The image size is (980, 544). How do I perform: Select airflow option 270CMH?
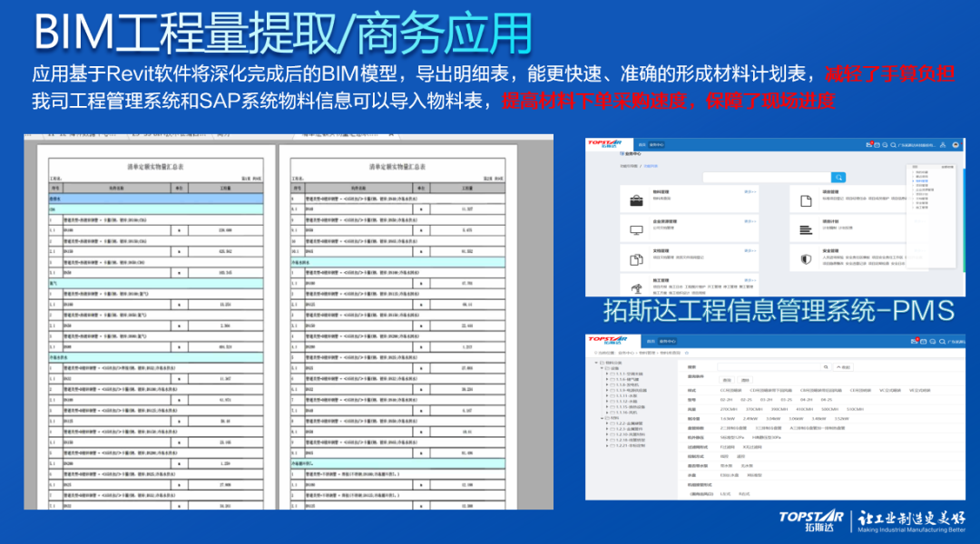pos(729,409)
